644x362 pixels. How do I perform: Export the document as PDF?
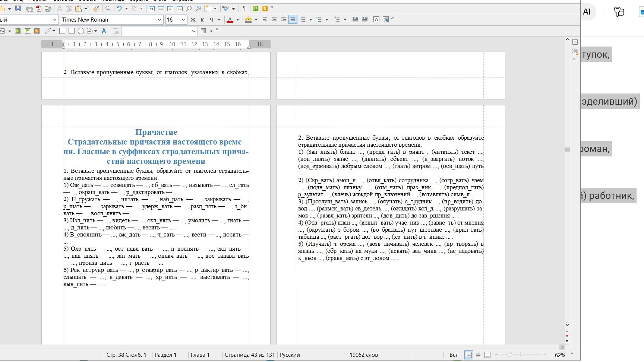pos(39,9)
